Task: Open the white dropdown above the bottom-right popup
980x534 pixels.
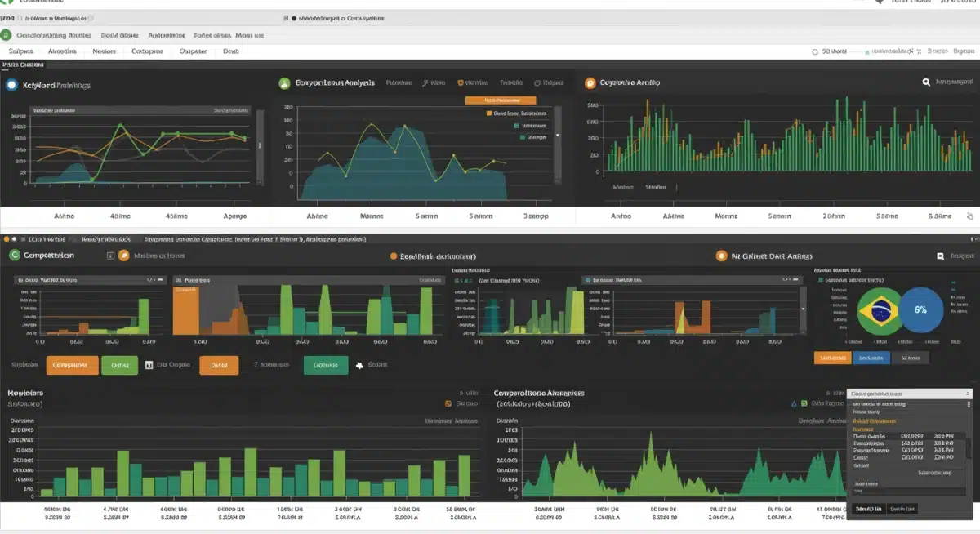Action: click(x=909, y=394)
